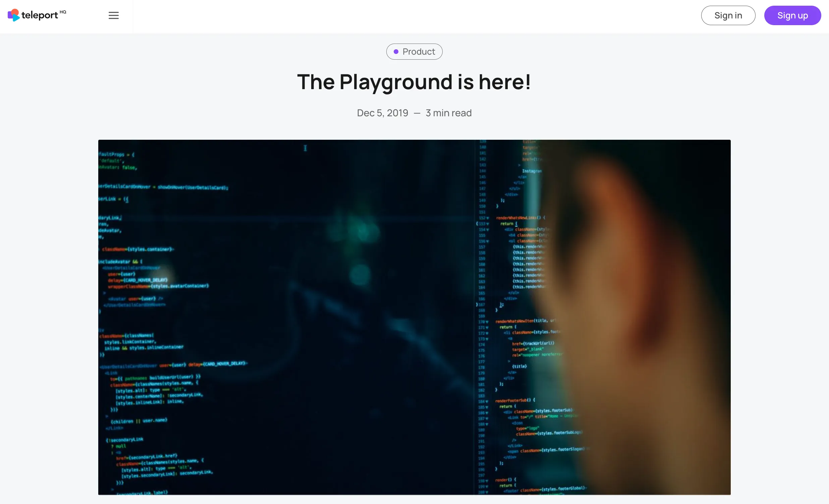Screen dimensions: 829x504
Task: Click the text cursor in hero image
Action: [x=305, y=148]
